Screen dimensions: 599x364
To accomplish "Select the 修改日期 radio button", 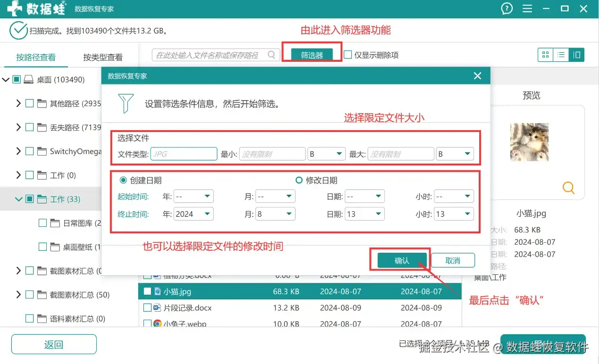I will tap(299, 180).
